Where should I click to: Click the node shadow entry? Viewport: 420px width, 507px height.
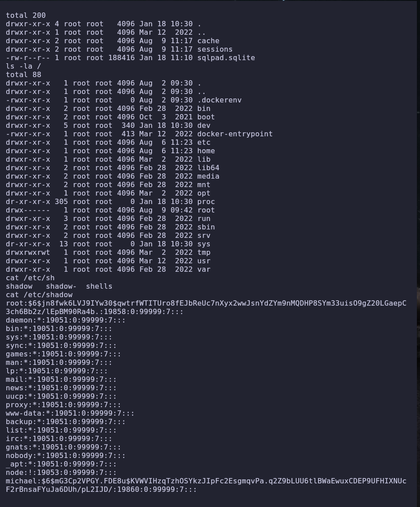pyautogui.click(x=61, y=472)
